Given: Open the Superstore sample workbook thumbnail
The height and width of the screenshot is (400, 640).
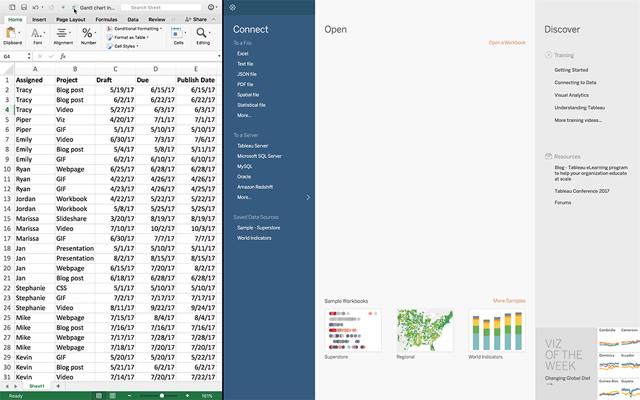Looking at the screenshot, I should 353,331.
